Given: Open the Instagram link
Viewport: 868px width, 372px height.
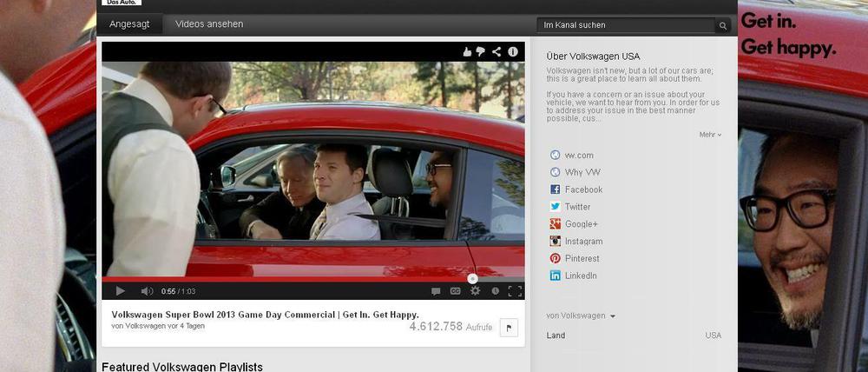Looking at the screenshot, I should click(x=583, y=241).
